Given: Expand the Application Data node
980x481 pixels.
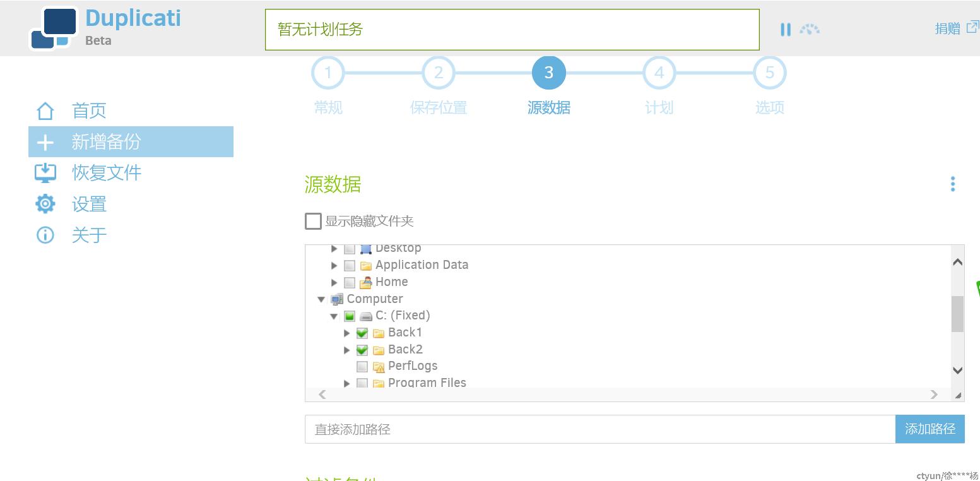Looking at the screenshot, I should coord(334,266).
